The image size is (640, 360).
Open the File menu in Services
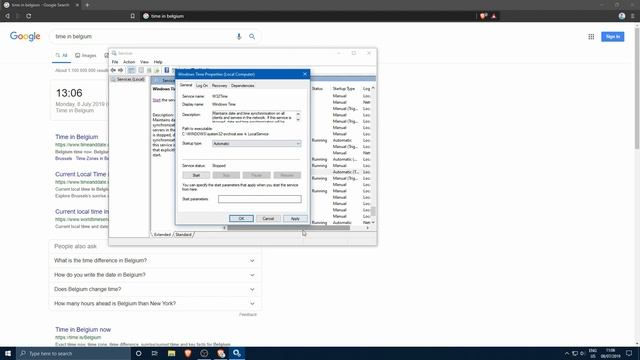coord(115,62)
